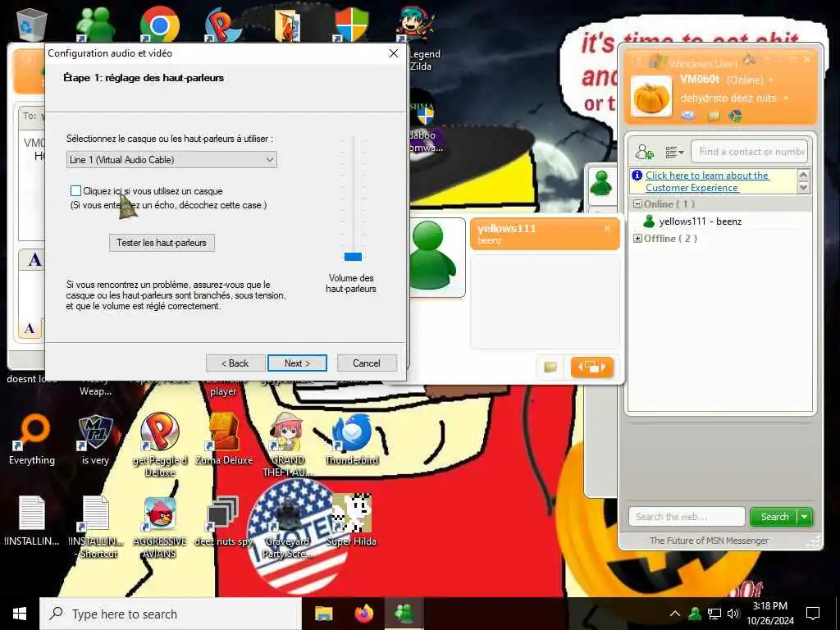
Task: Click Messenger taskbar button
Action: [x=404, y=614]
